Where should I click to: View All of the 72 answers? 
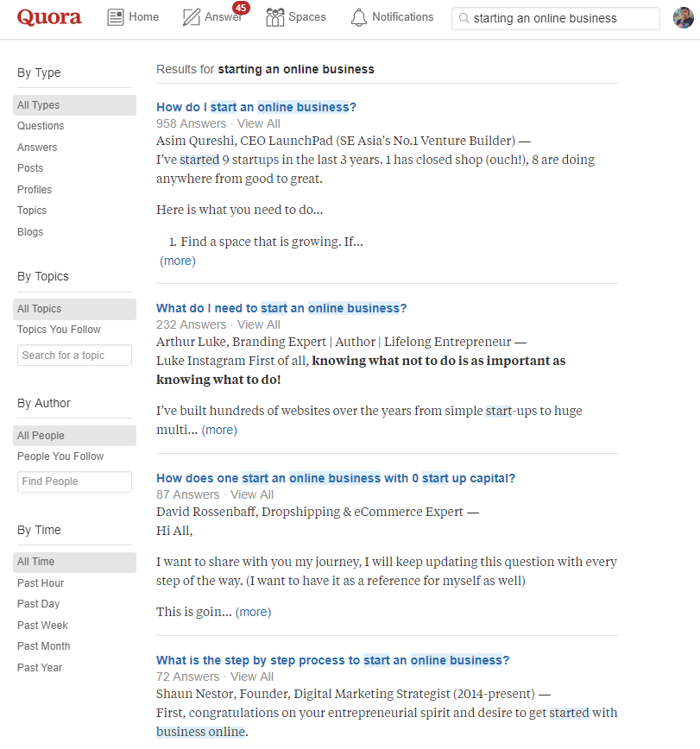tap(252, 677)
